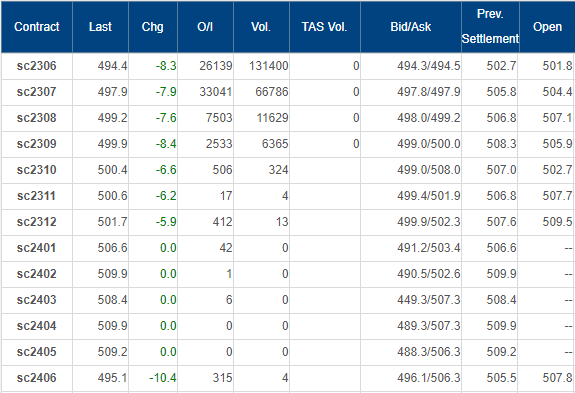Click volume 131400
575x393 pixels.
pyautogui.click(x=269, y=66)
